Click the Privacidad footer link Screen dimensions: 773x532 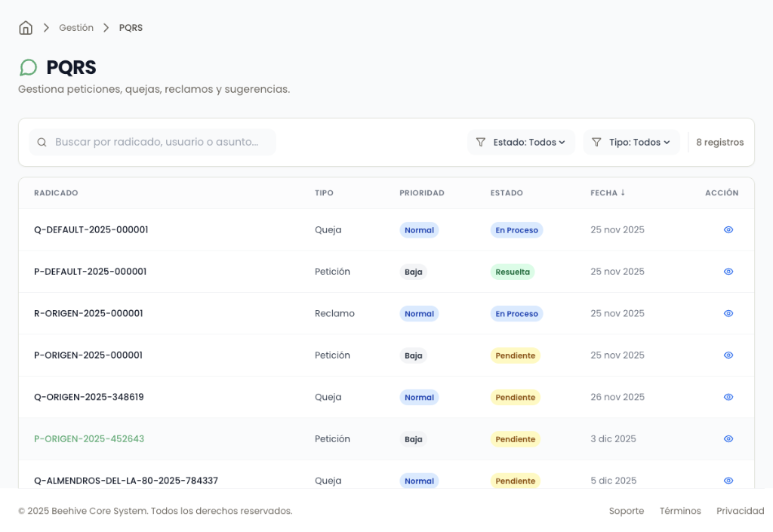coord(740,511)
